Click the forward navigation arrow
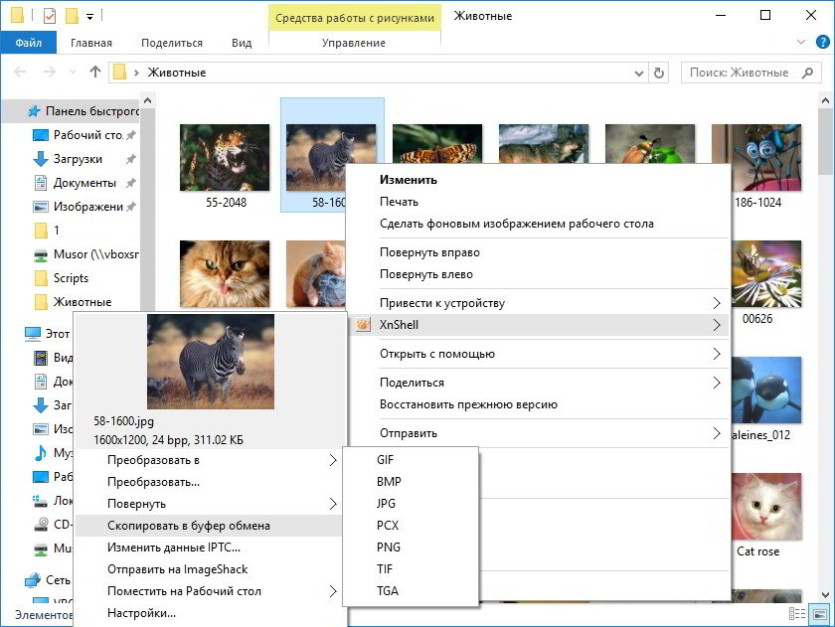This screenshot has height=627, width=835. 49,72
